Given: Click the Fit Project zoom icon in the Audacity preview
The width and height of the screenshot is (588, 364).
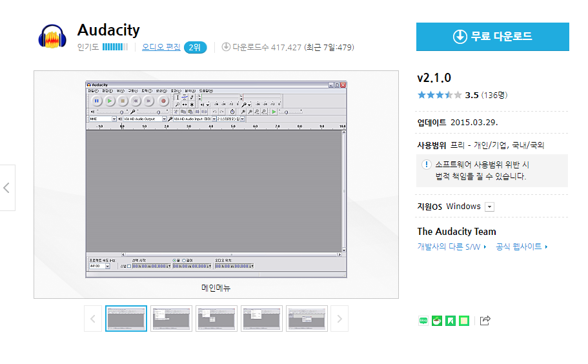Looking at the screenshot, I should 264,112.
